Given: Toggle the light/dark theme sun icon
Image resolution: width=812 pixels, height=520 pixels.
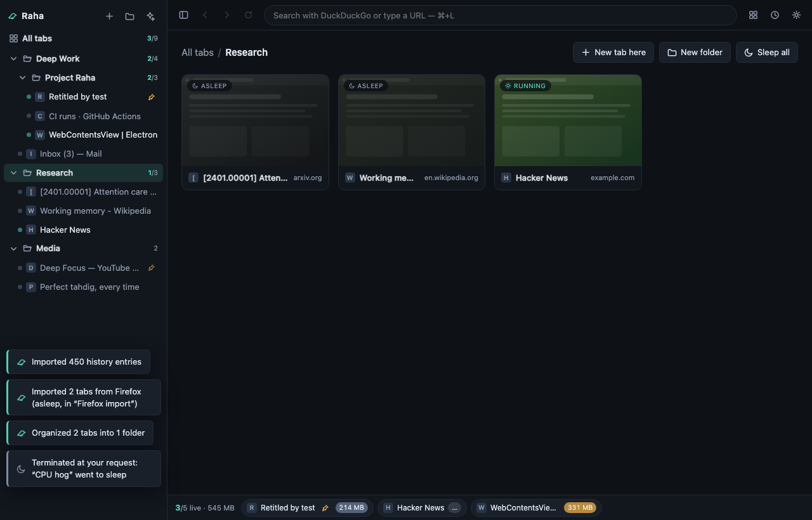Looking at the screenshot, I should 796,15.
